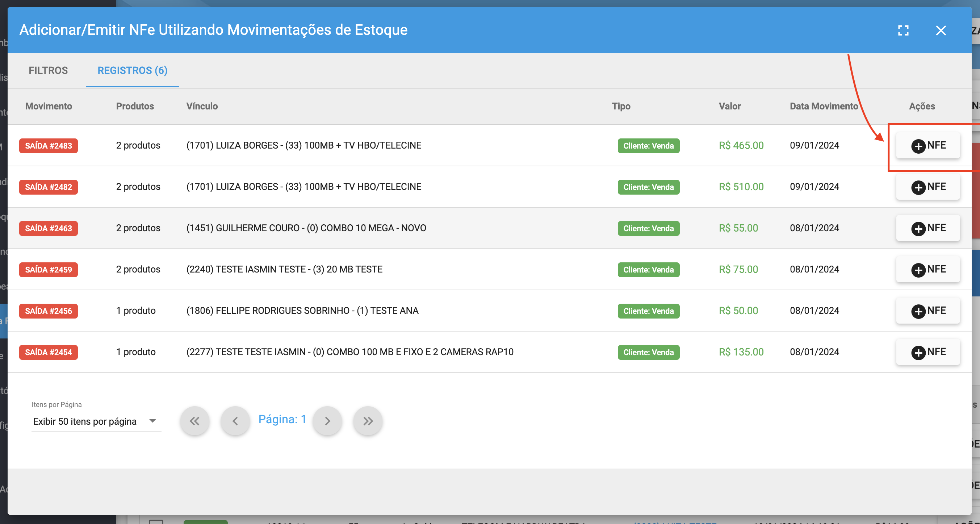The height and width of the screenshot is (524, 980).
Task: Click the Valor column header
Action: click(730, 106)
